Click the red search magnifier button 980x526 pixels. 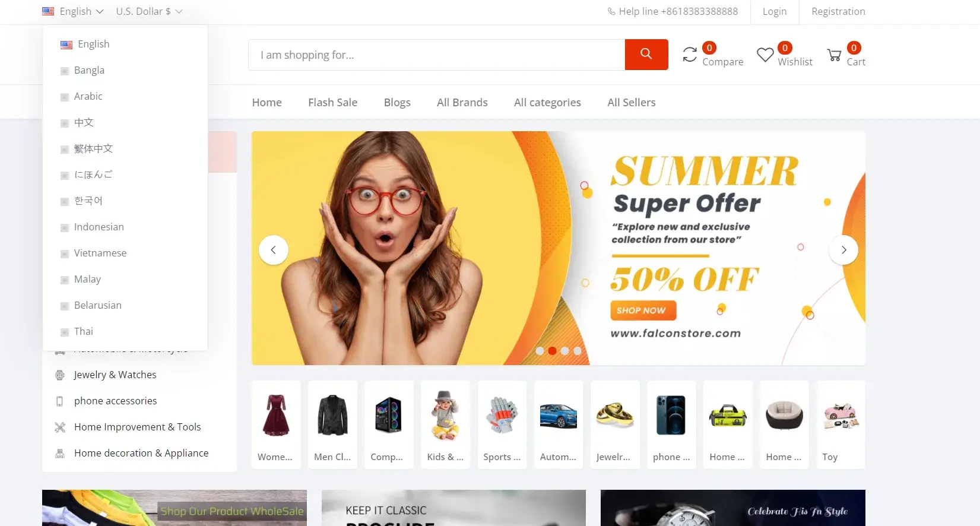coord(646,55)
